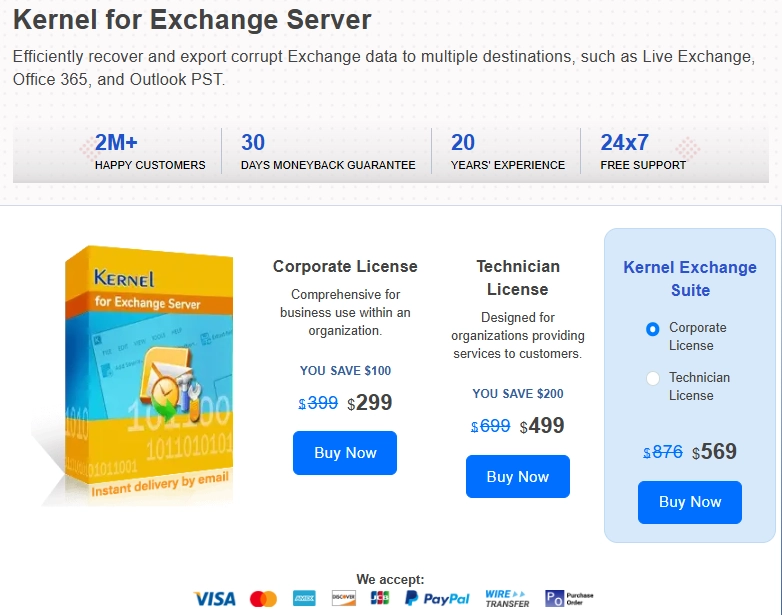The image size is (782, 615).
Task: Click the struck-through $699 price
Action: pyautogui.click(x=491, y=426)
